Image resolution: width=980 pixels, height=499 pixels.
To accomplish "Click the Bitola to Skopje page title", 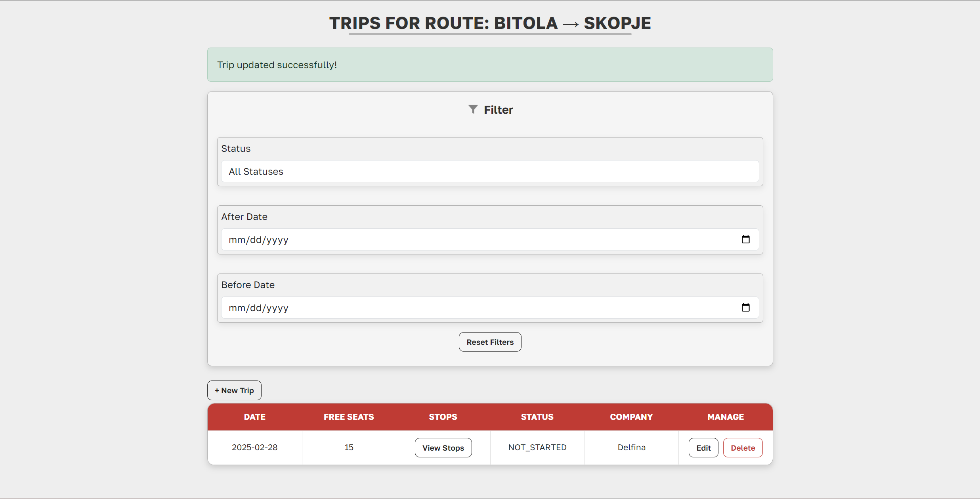I will (x=490, y=23).
